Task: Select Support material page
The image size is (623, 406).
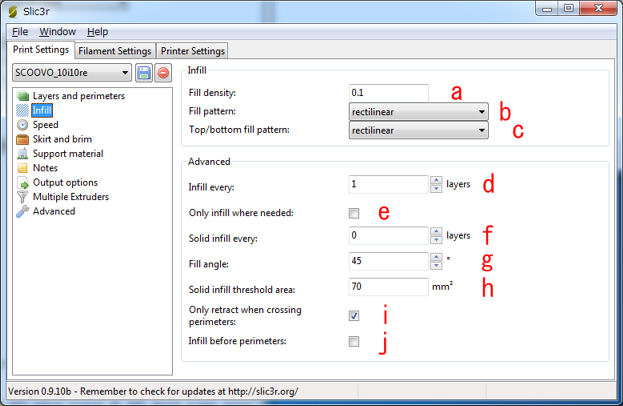Action: tap(68, 154)
